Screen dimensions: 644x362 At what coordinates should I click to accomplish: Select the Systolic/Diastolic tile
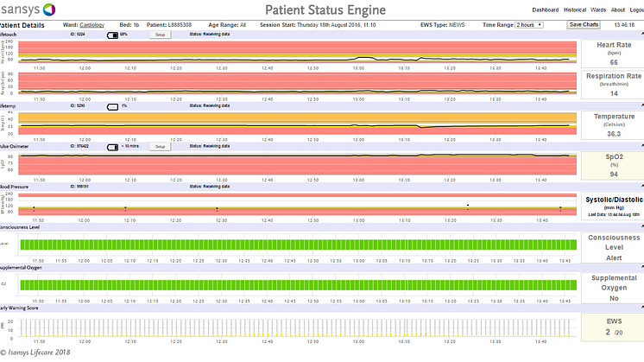point(612,206)
